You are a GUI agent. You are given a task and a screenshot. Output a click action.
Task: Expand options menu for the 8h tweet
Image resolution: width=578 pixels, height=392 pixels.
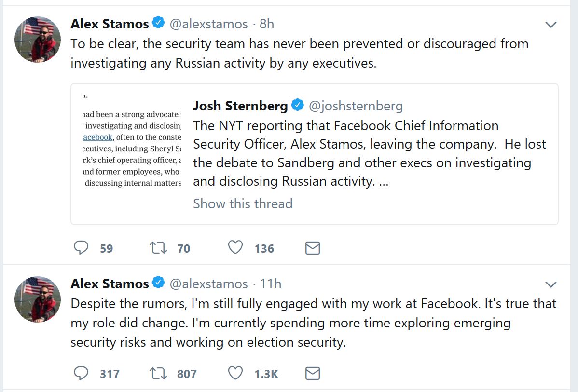point(550,25)
